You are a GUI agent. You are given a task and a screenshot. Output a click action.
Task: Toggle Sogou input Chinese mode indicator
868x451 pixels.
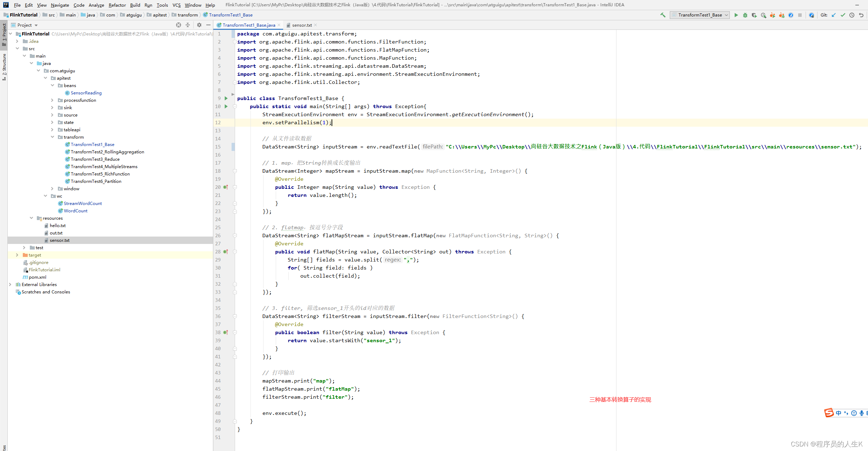coord(838,413)
